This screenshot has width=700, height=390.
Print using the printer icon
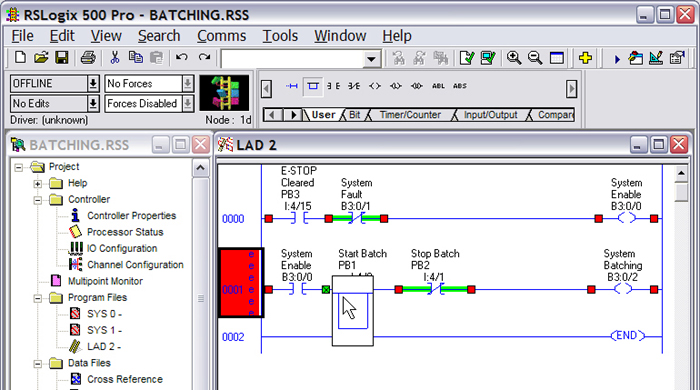click(x=88, y=58)
